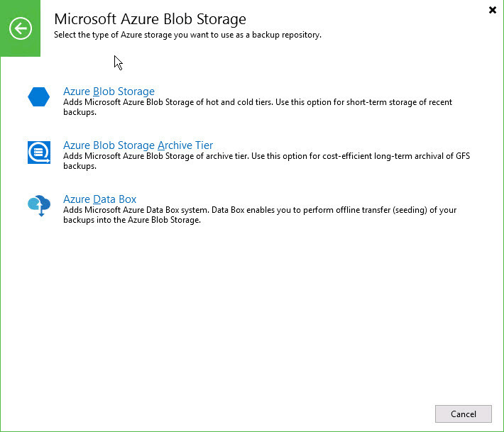Click the Microsoft Azure Blob Storage heading
The image size is (504, 432).
coord(150,19)
